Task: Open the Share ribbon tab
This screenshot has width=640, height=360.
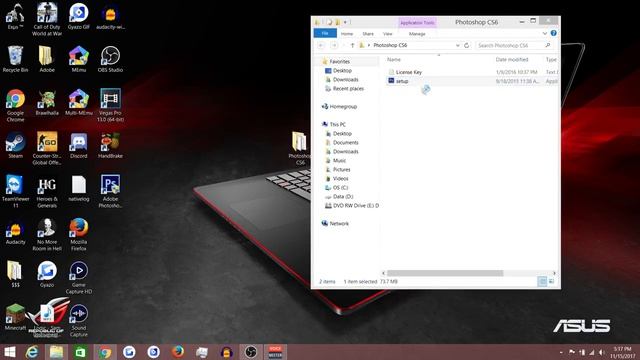Action: tap(368, 34)
